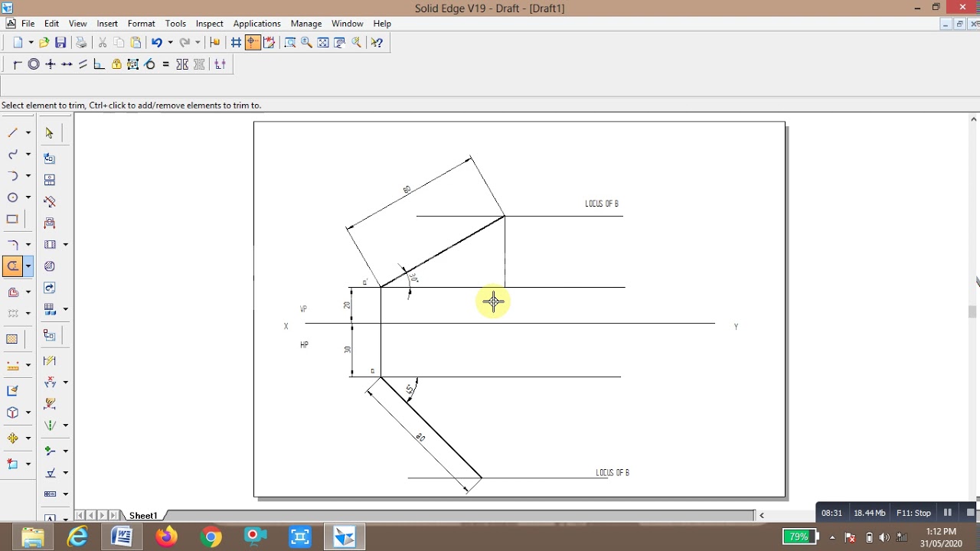The height and width of the screenshot is (551, 980).
Task: Open the File menu
Action: tap(28, 24)
